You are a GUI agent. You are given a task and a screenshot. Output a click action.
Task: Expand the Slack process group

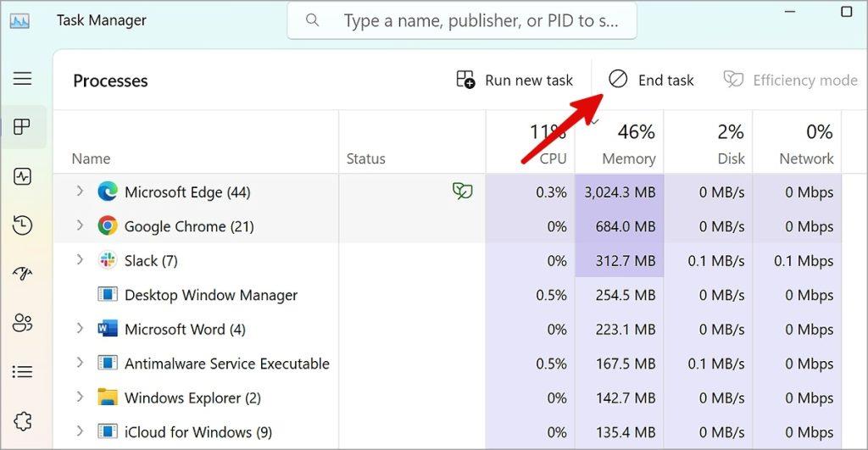[80, 259]
